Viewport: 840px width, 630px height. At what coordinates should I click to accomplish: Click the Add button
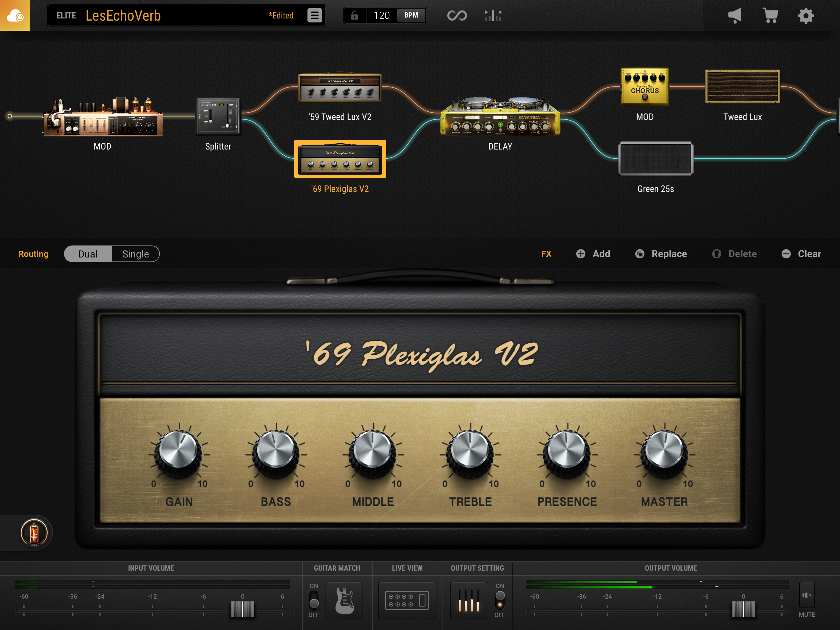pos(593,254)
